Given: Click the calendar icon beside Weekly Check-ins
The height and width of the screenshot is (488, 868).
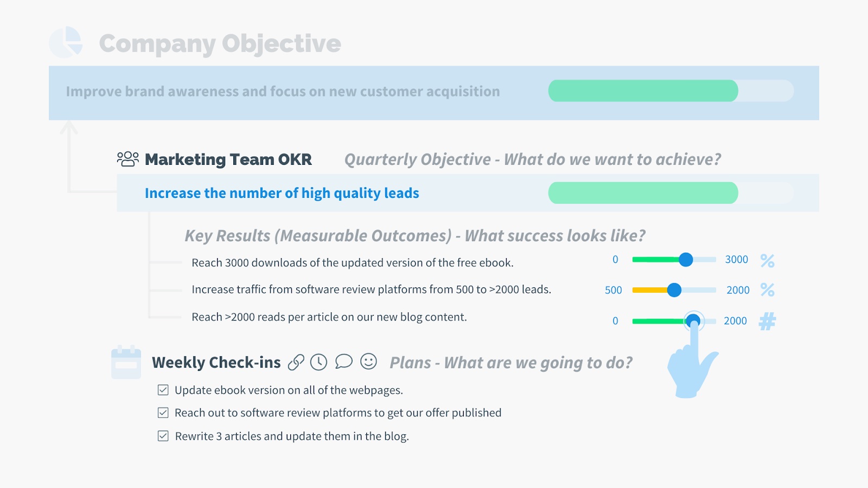Looking at the screenshot, I should [126, 362].
